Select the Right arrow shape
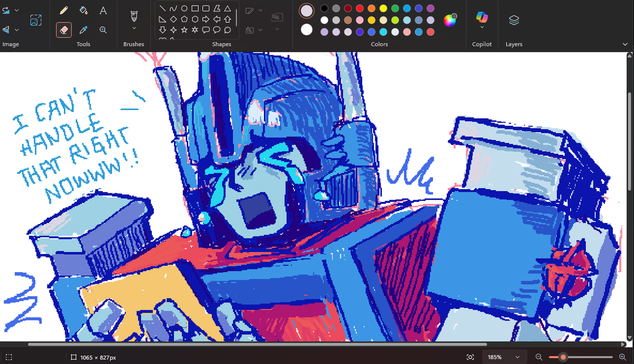This screenshot has width=634, height=364. pyautogui.click(x=206, y=19)
